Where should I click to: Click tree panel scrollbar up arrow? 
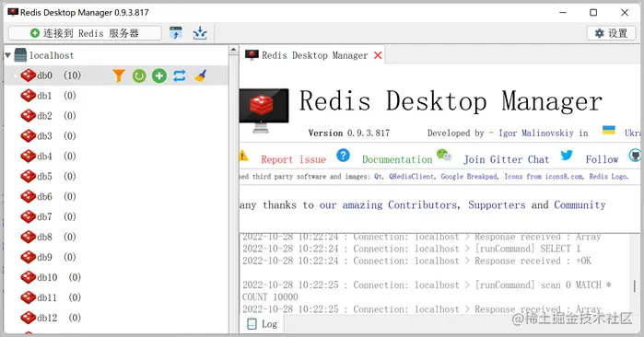[x=233, y=50]
